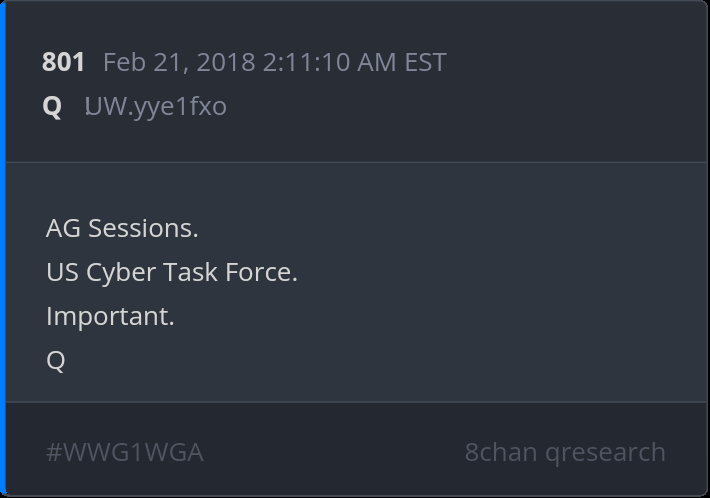Click the Q signature in post body
710x498 pixels.
tap(55, 360)
